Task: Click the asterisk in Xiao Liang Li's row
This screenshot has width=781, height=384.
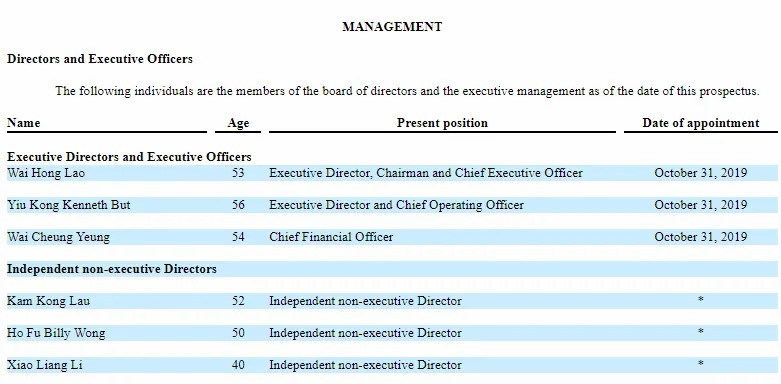Action: tap(701, 364)
